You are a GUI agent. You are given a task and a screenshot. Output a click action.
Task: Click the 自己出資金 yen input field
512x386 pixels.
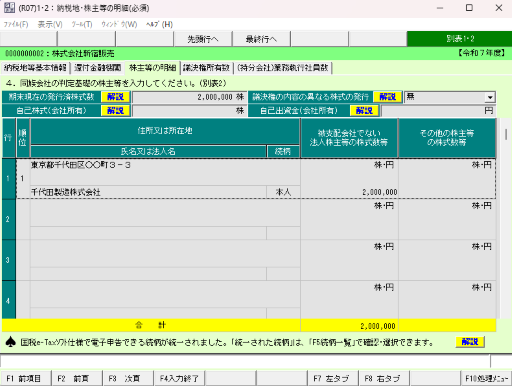coord(438,111)
